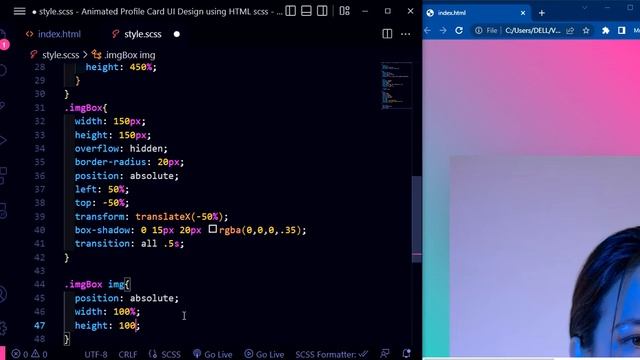Open a new browser tab
This screenshot has width=640, height=360.
click(542, 13)
